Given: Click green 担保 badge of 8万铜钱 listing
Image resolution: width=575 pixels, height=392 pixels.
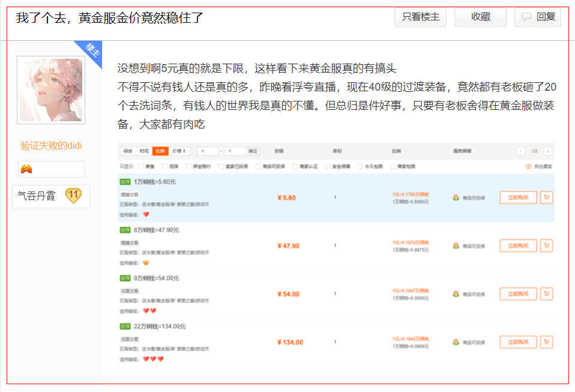Looking at the screenshot, I should pyautogui.click(x=125, y=230).
